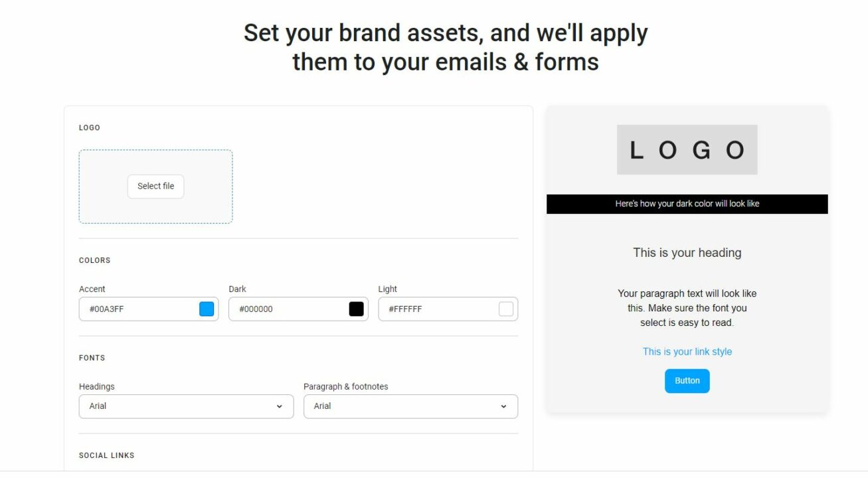
Task: Click the Dark color swatch
Action: [356, 309]
